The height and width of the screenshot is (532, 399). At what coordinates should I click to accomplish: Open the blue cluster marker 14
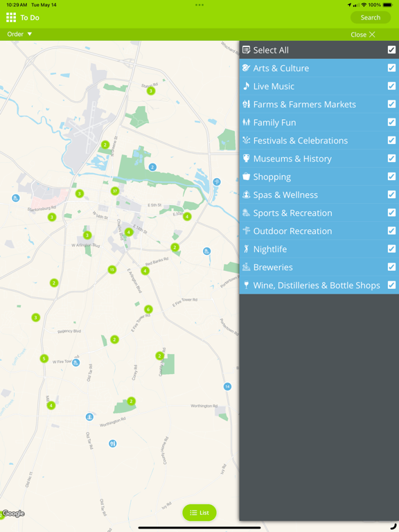tap(228, 387)
